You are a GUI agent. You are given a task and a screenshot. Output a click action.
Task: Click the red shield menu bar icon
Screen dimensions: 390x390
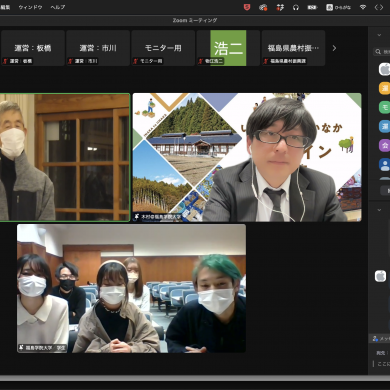pyautogui.click(x=247, y=7)
